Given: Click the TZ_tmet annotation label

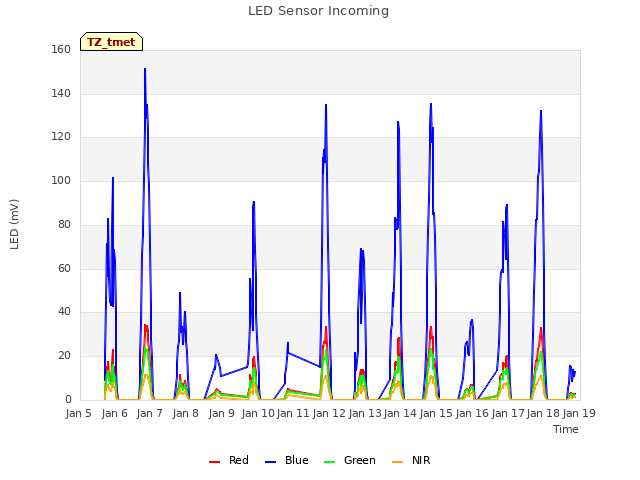Looking at the screenshot, I should click(111, 42).
